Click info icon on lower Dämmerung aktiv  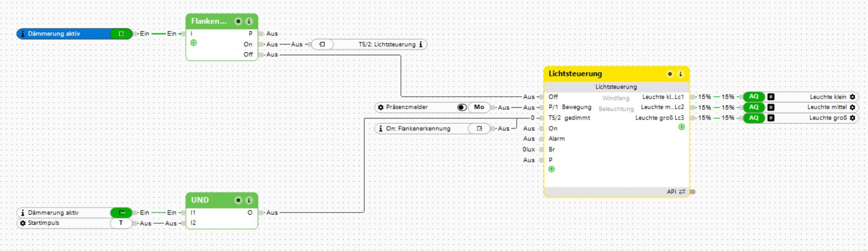pyautogui.click(x=23, y=213)
